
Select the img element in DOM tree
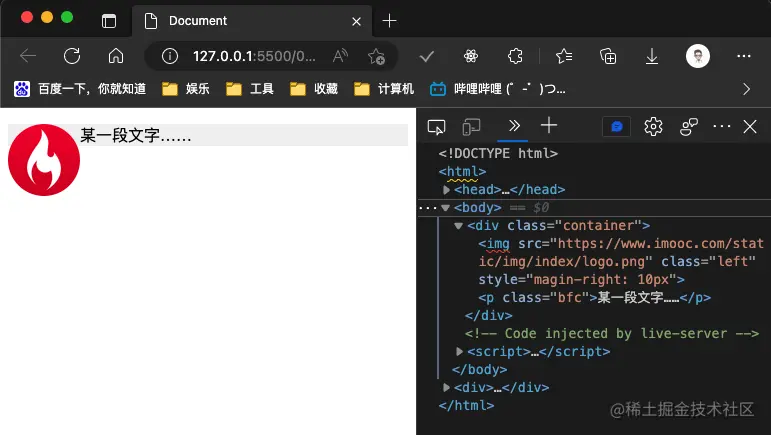[621, 261]
